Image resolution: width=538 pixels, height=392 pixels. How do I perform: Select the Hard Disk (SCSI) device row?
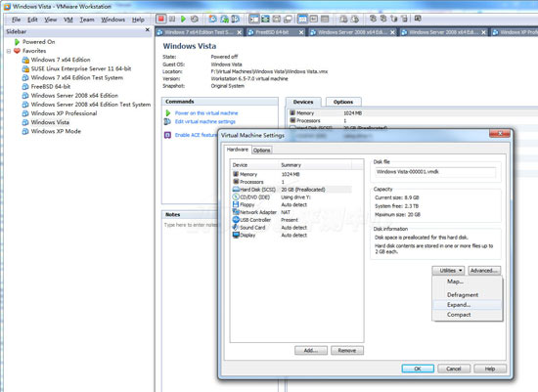[291, 190]
